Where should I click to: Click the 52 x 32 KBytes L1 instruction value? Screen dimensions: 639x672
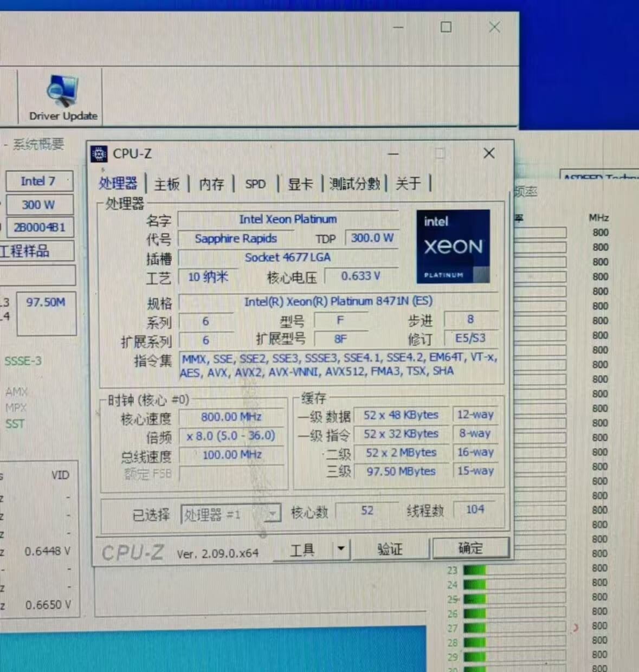coord(401,434)
